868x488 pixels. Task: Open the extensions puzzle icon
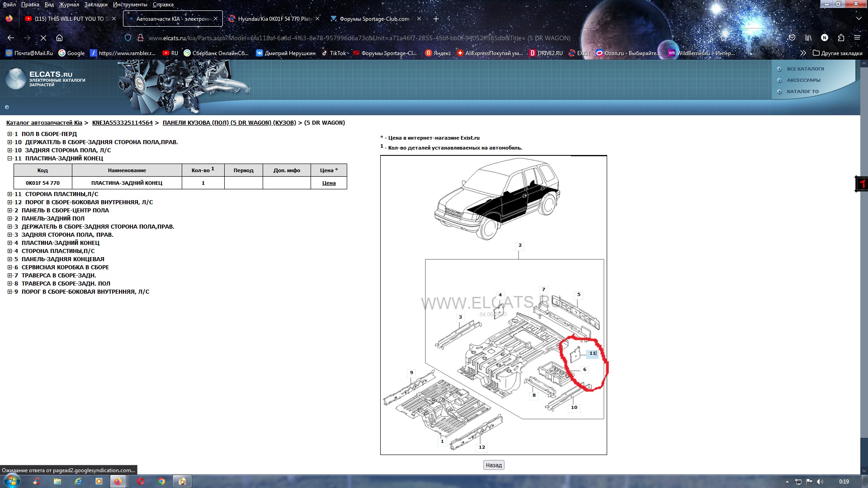(840, 38)
